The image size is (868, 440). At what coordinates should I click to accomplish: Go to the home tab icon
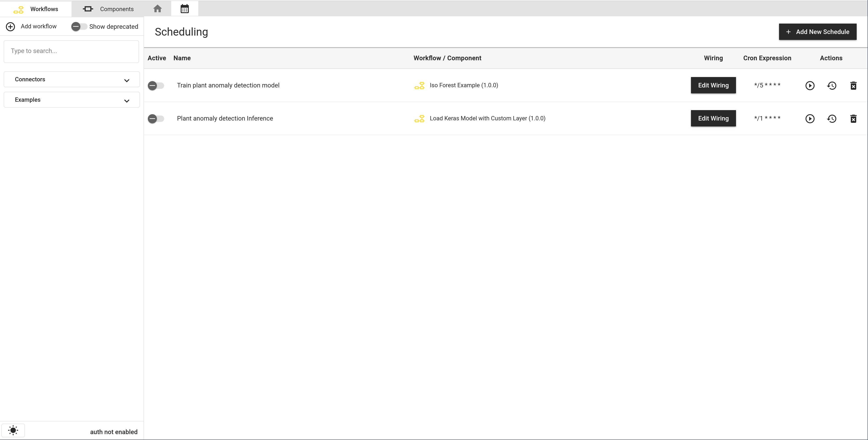pyautogui.click(x=157, y=9)
